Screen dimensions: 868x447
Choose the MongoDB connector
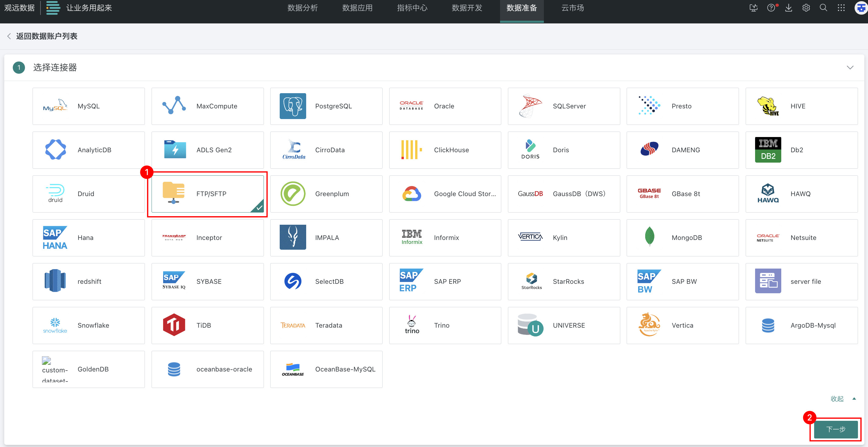[682, 238]
